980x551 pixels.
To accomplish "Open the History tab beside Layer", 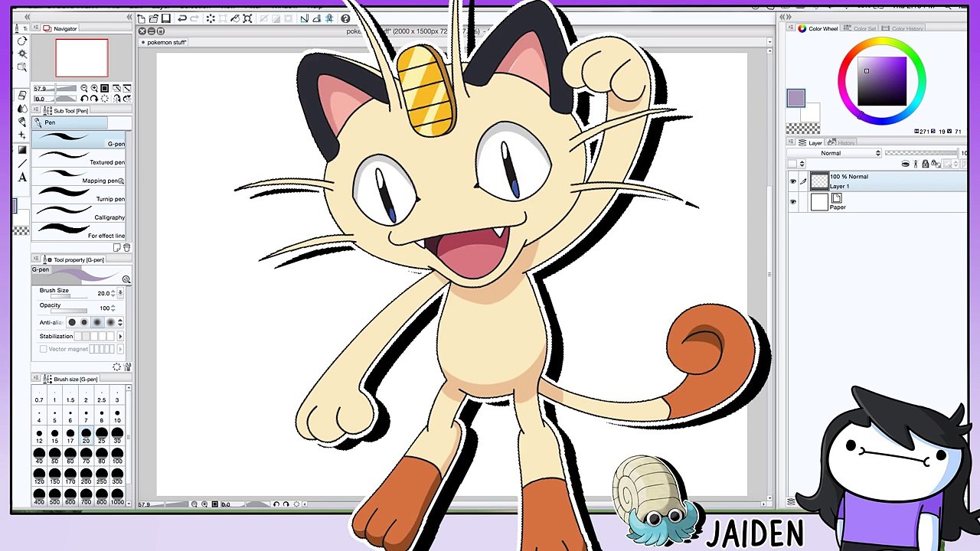I will tap(842, 143).
